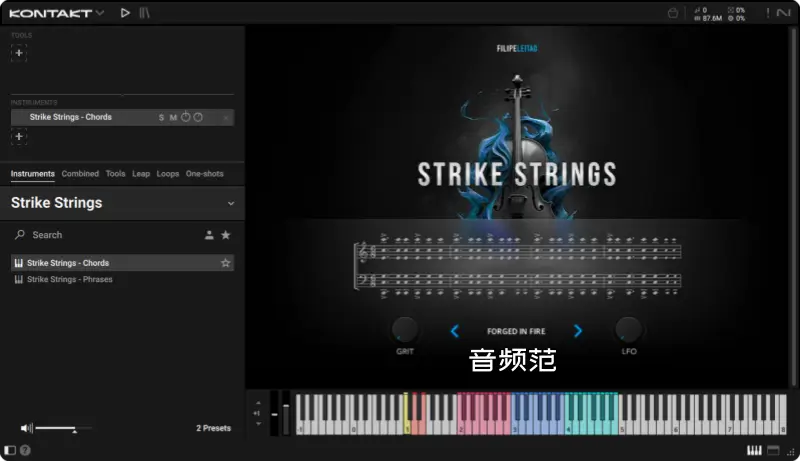Select the Strike Strings - Chords preset
This screenshot has height=461, width=800.
(122, 263)
